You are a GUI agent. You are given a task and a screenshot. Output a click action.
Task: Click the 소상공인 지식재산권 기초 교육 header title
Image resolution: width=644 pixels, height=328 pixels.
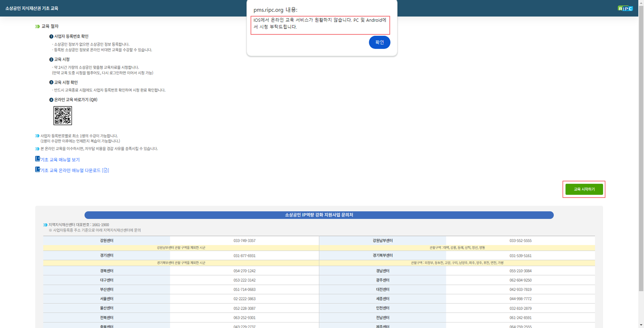pyautogui.click(x=32, y=8)
